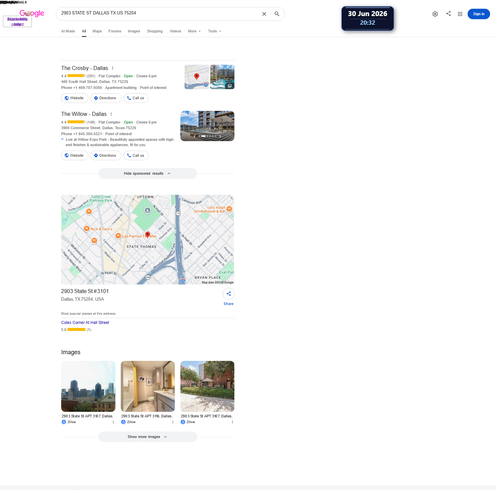Click The Crosby Website button
Screen dimensions: 500x490
coord(74,98)
